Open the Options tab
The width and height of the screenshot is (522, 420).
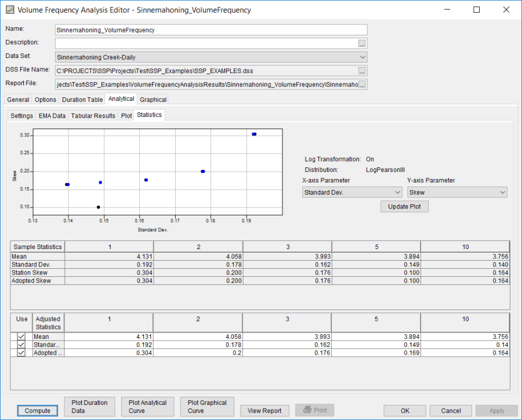pyautogui.click(x=45, y=100)
